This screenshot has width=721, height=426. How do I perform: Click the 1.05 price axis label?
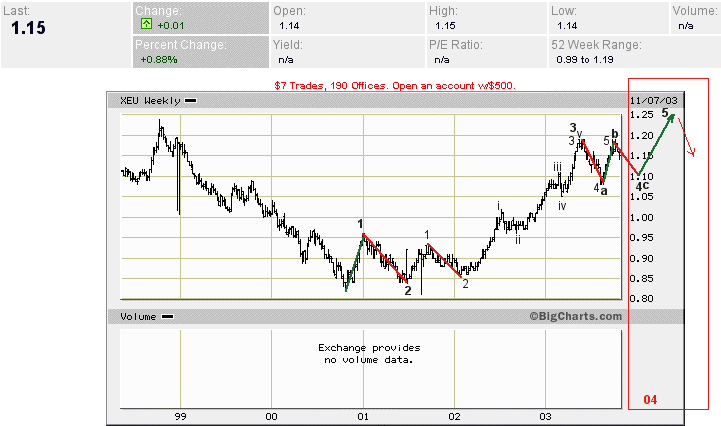pos(641,196)
